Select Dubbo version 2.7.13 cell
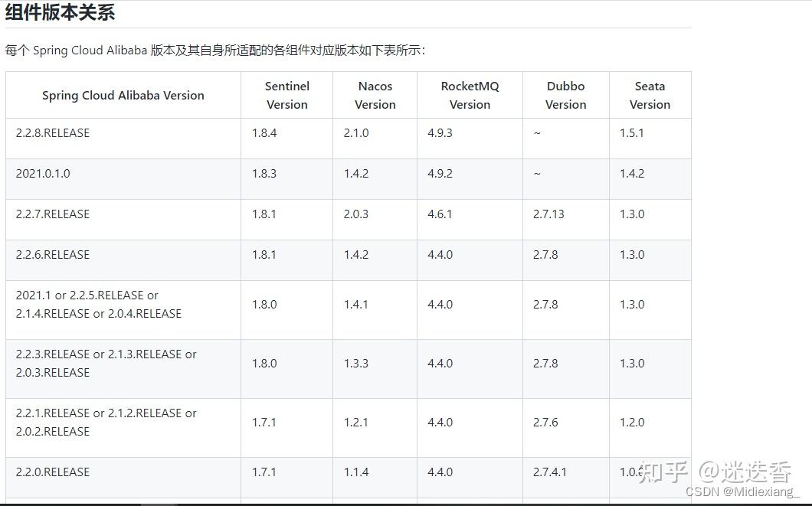The image size is (812, 506). pos(548,214)
